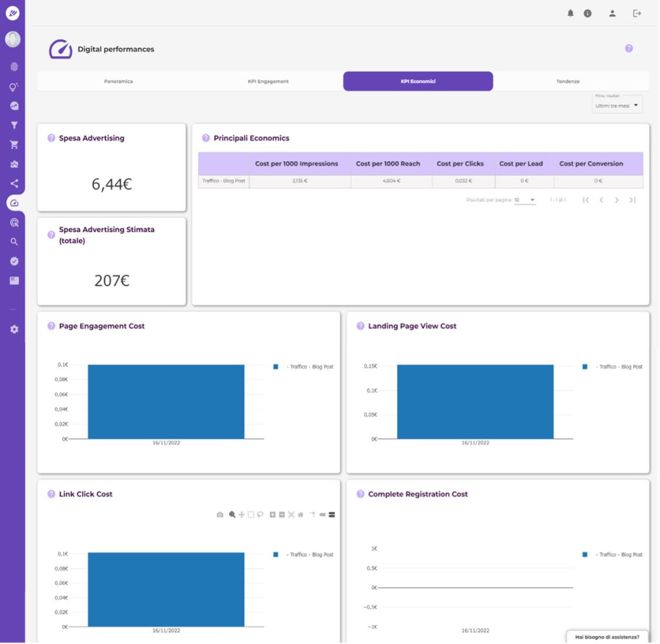Open the funnel filter sidebar icon
This screenshot has height=644, width=660.
pyautogui.click(x=14, y=126)
